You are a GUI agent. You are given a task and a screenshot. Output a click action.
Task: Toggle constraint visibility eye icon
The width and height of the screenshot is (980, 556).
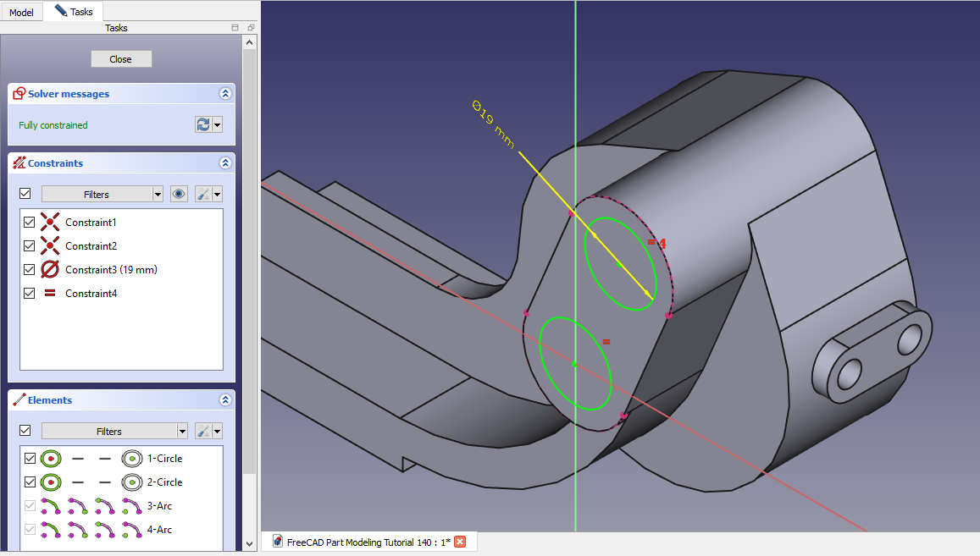pos(178,194)
